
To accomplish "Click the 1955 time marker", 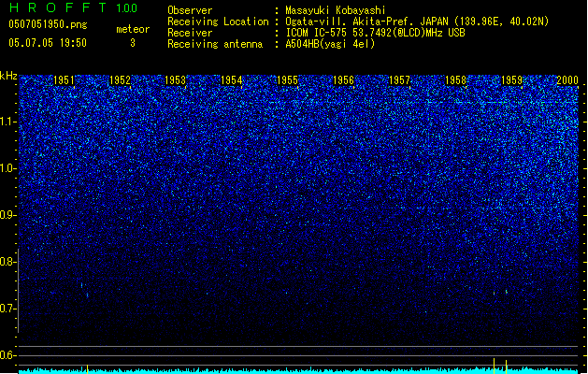I will tap(287, 80).
